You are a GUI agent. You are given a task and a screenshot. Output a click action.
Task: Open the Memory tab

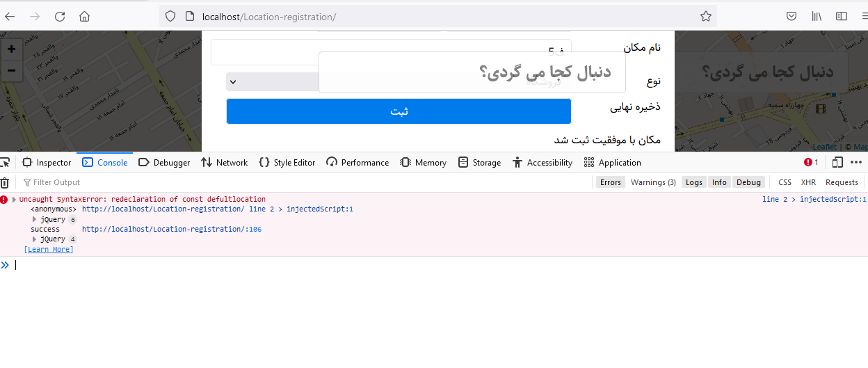424,162
